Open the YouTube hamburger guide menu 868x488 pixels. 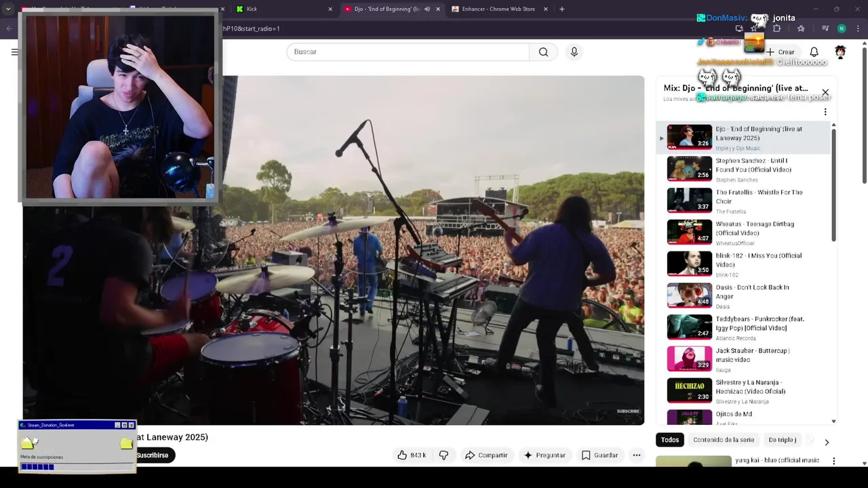[x=14, y=52]
